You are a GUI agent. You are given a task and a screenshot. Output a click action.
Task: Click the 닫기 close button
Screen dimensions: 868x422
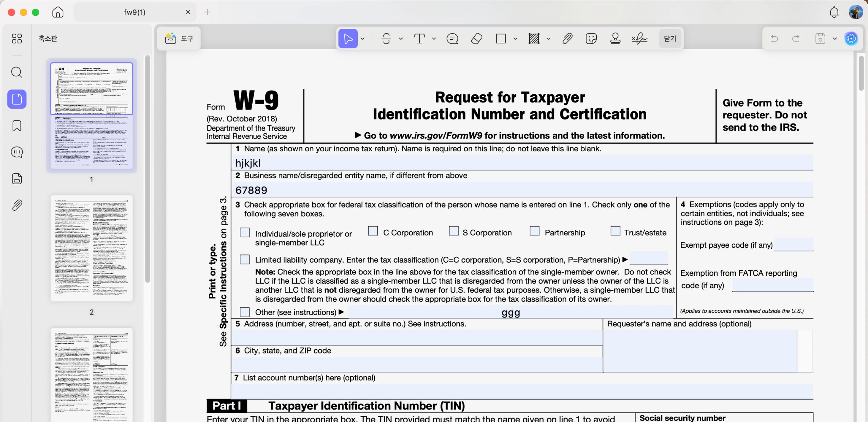670,38
